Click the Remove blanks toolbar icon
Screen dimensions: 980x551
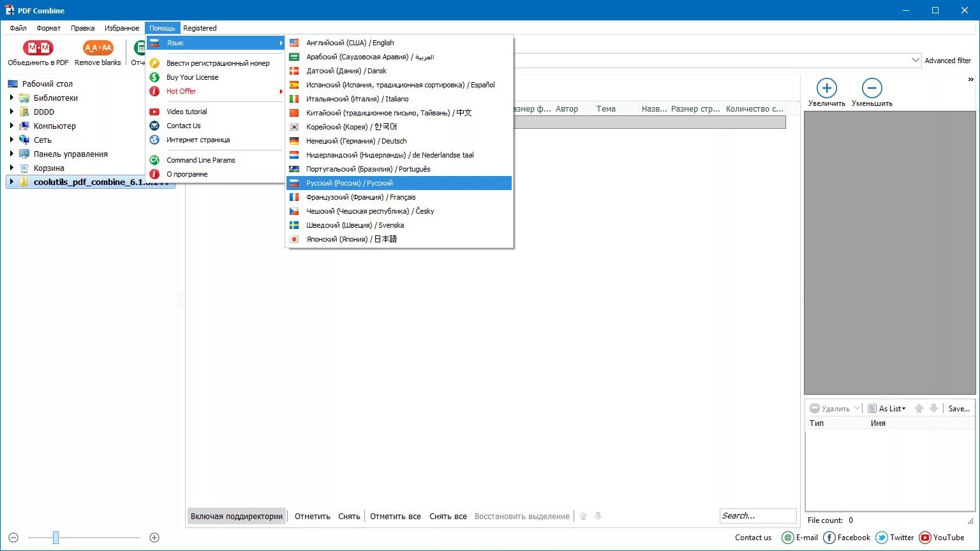[x=98, y=48]
